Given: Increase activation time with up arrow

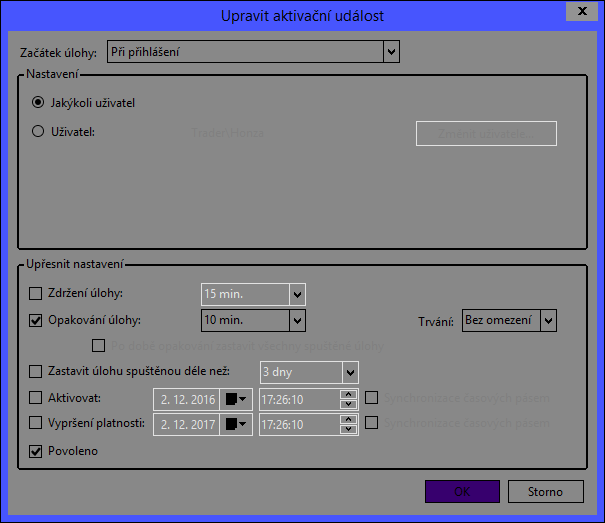Looking at the screenshot, I should coord(348,394).
